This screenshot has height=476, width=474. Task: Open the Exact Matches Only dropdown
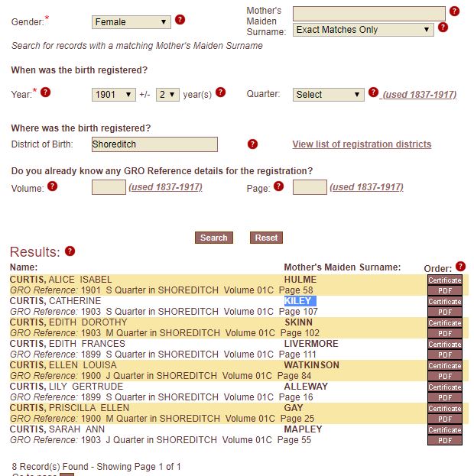363,30
